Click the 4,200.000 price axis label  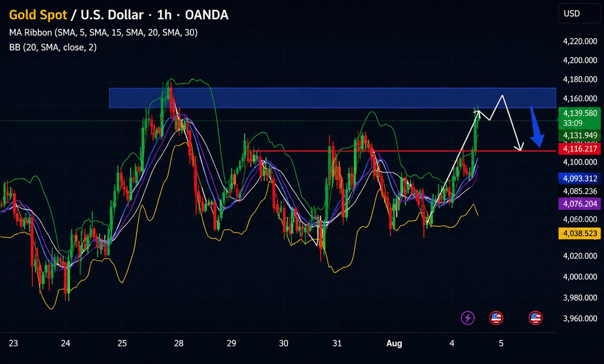click(580, 60)
